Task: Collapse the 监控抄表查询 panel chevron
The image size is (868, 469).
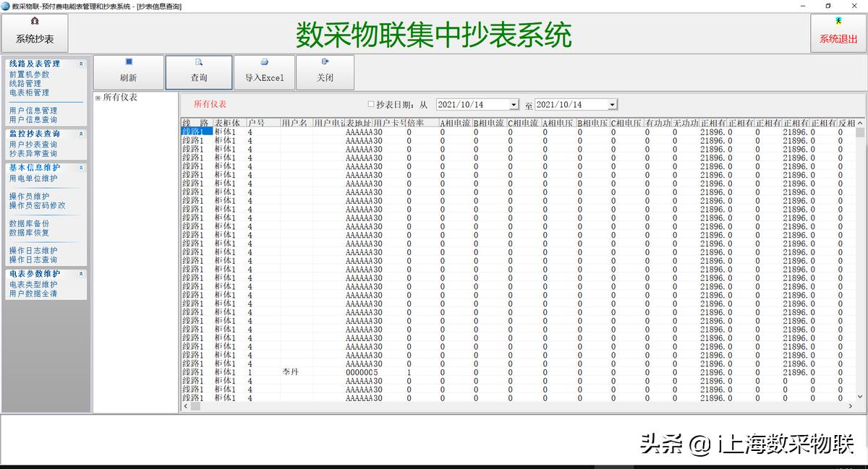Action: coord(81,134)
